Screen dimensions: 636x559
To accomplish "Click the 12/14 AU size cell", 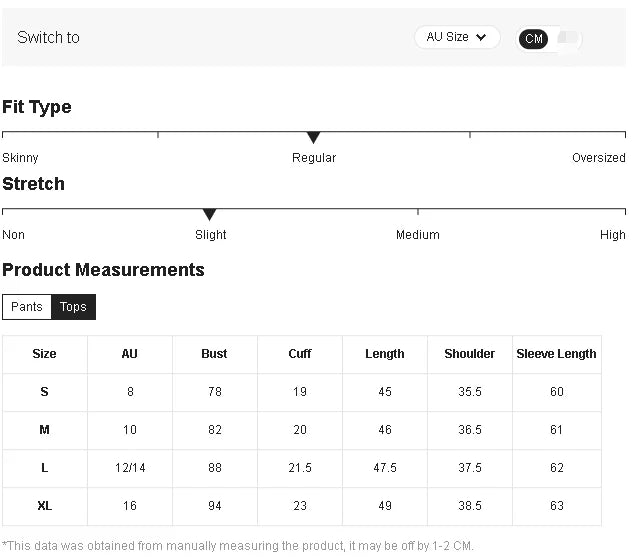I will (x=129, y=468).
